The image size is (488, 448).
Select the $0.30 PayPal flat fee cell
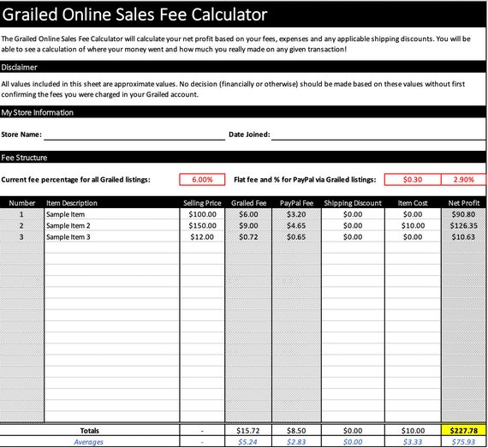[413, 180]
